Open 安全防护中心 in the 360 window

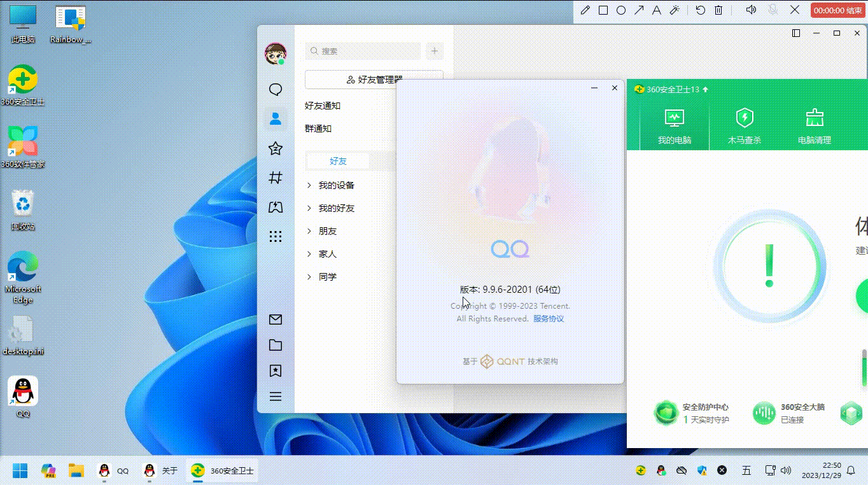[x=692, y=413]
